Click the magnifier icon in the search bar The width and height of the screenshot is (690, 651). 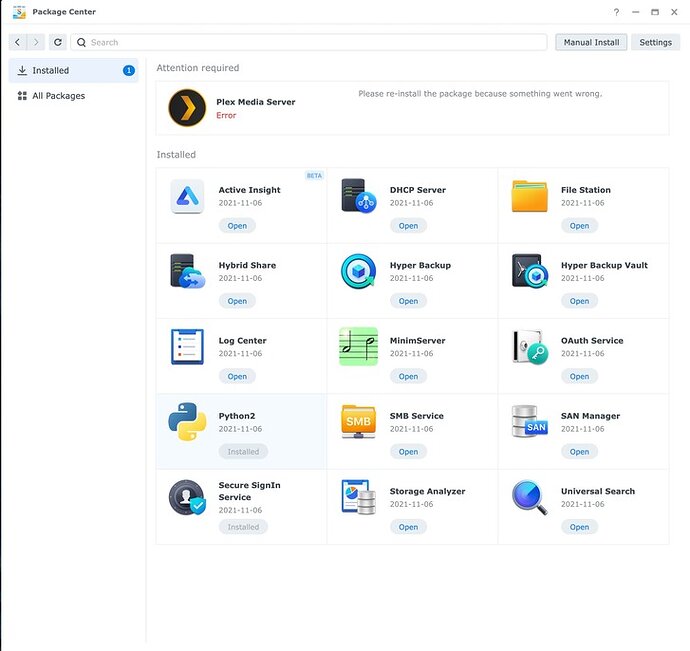click(x=81, y=42)
